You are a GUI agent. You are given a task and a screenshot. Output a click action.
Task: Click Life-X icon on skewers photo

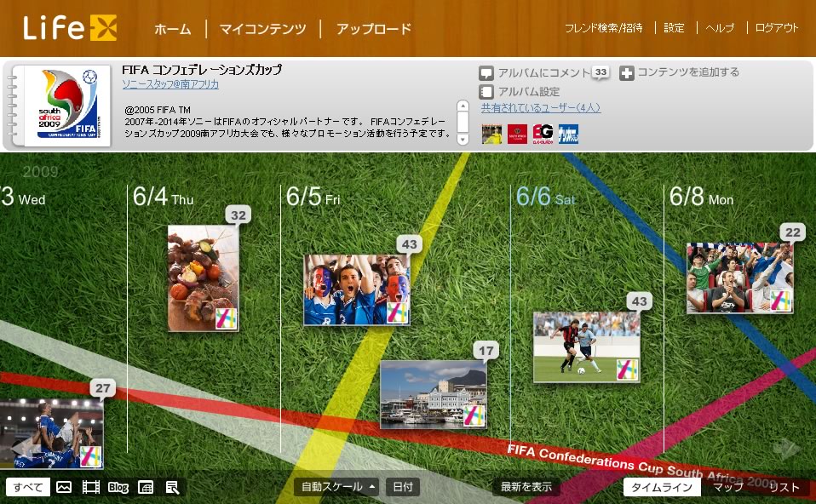(227, 319)
